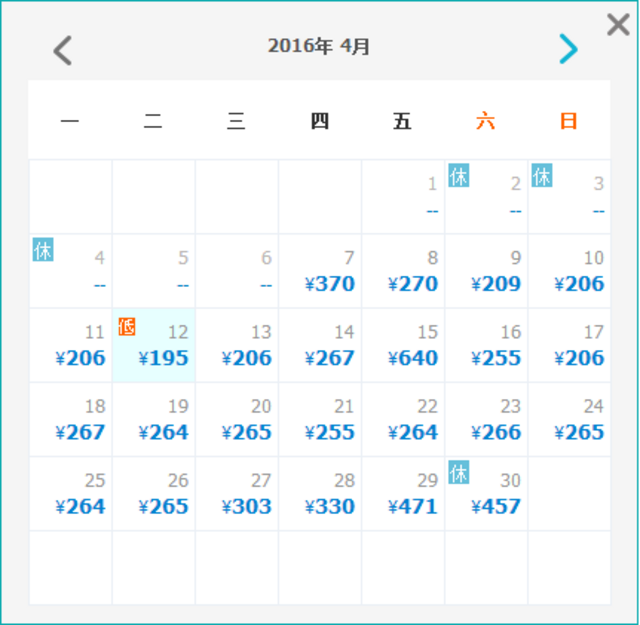Click the holiday badge on April 2
The width and height of the screenshot is (640, 625).
tap(459, 176)
